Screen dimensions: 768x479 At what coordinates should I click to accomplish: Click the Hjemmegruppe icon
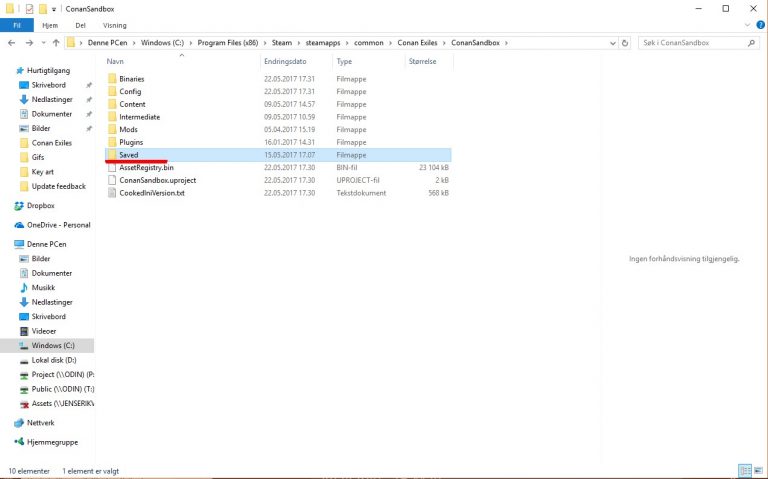[19, 441]
